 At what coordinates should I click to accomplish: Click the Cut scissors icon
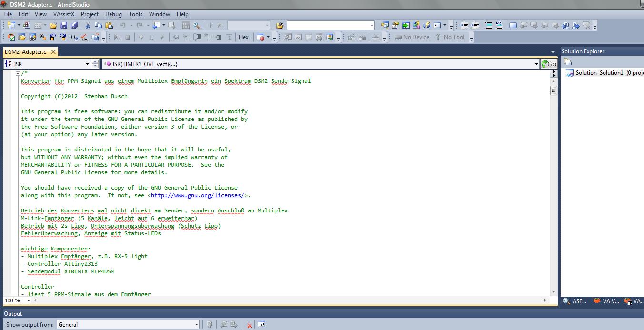coord(88,25)
